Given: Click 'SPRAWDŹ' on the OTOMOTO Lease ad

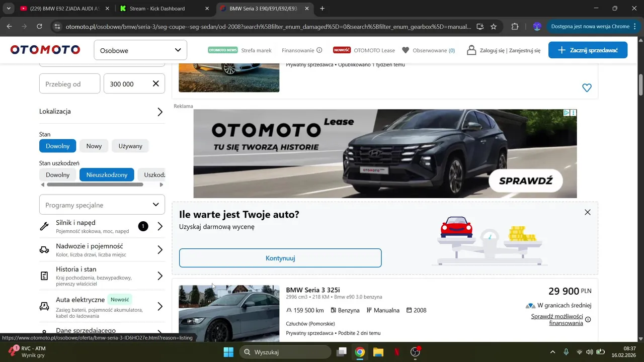Looking at the screenshot, I should click(x=526, y=181).
